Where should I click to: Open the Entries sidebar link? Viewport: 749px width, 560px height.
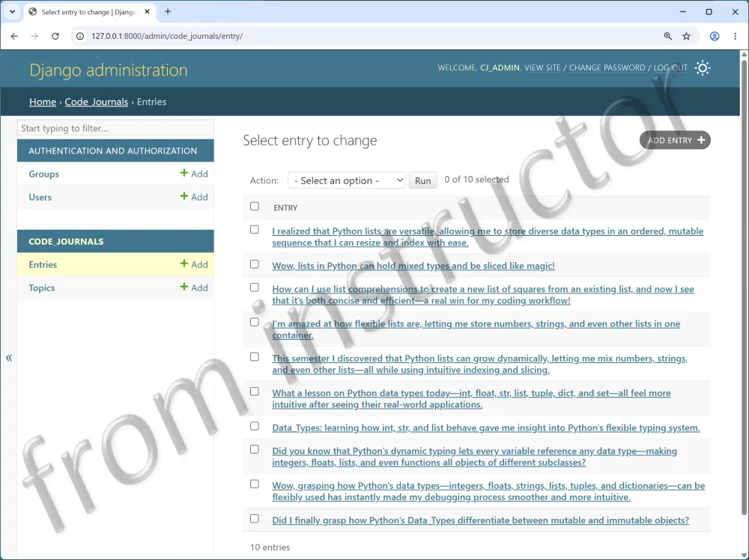pyautogui.click(x=43, y=264)
